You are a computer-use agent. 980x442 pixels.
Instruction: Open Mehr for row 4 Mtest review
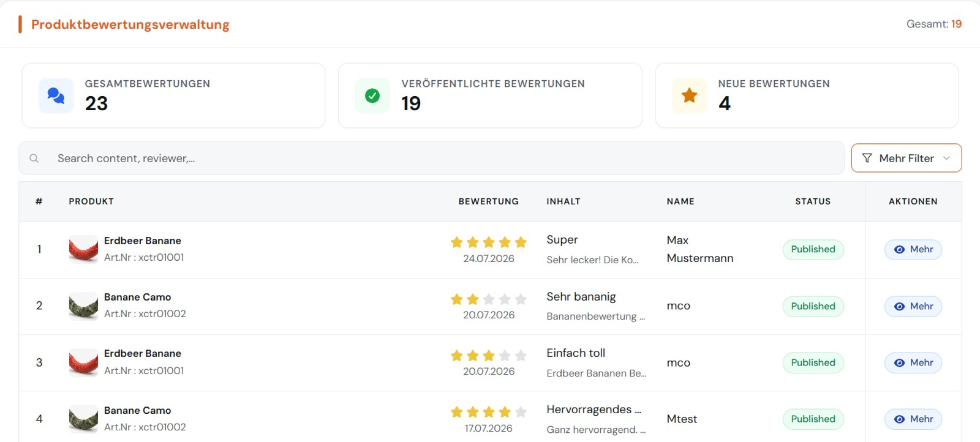coord(913,419)
